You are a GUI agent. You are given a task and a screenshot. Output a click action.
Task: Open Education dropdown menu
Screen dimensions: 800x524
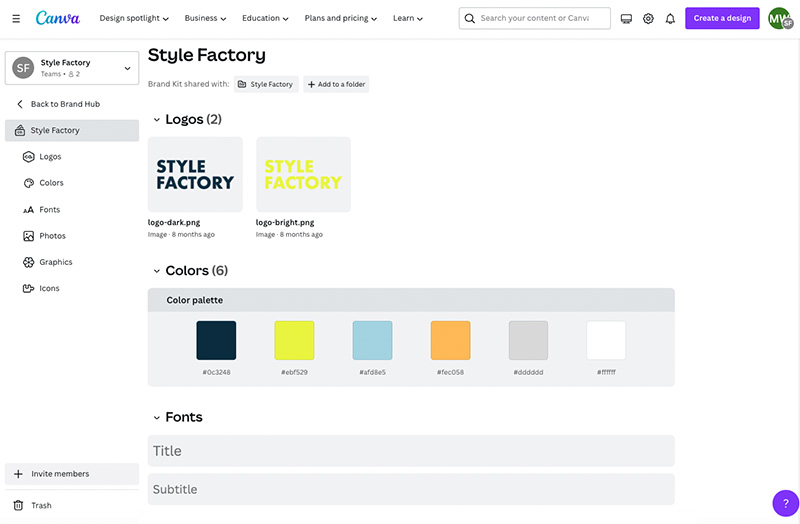pyautogui.click(x=265, y=18)
